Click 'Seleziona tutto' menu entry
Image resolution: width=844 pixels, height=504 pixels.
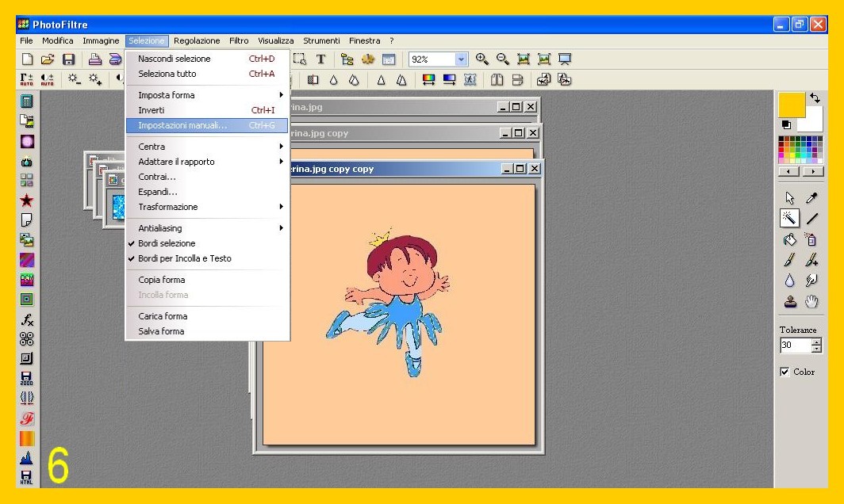[167, 74]
